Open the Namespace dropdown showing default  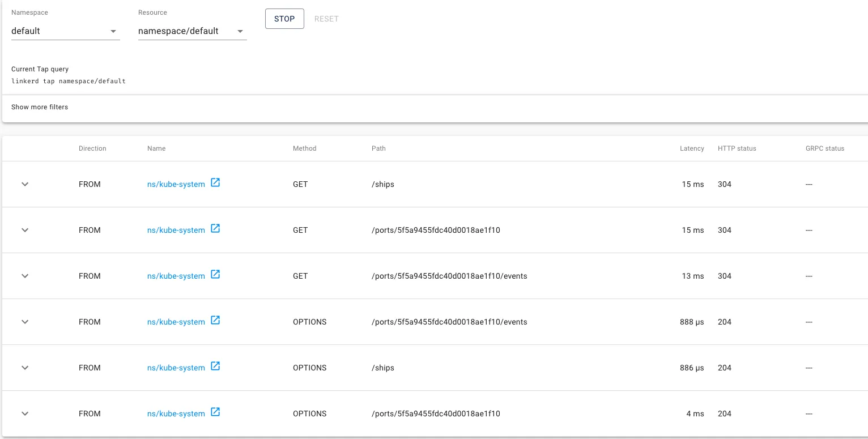[x=66, y=31]
